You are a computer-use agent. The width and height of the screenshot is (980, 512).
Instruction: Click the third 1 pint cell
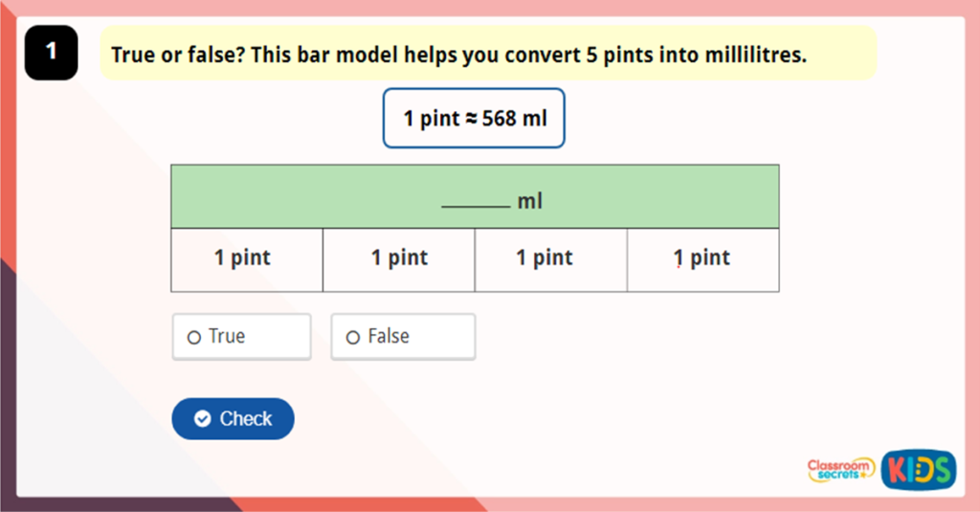550,259
